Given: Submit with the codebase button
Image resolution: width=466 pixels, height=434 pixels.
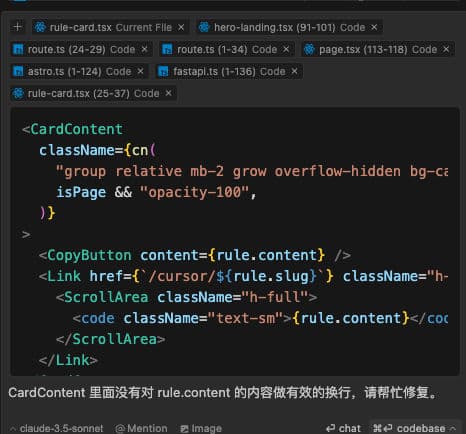Looking at the screenshot, I should click(409, 428).
